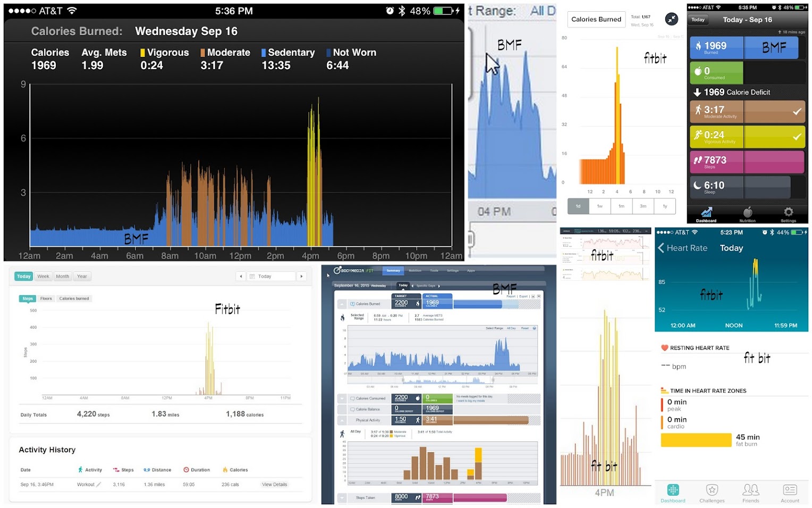Open Fitbit Friends icon
Image resolution: width=812 pixels, height=508 pixels.
click(x=751, y=489)
